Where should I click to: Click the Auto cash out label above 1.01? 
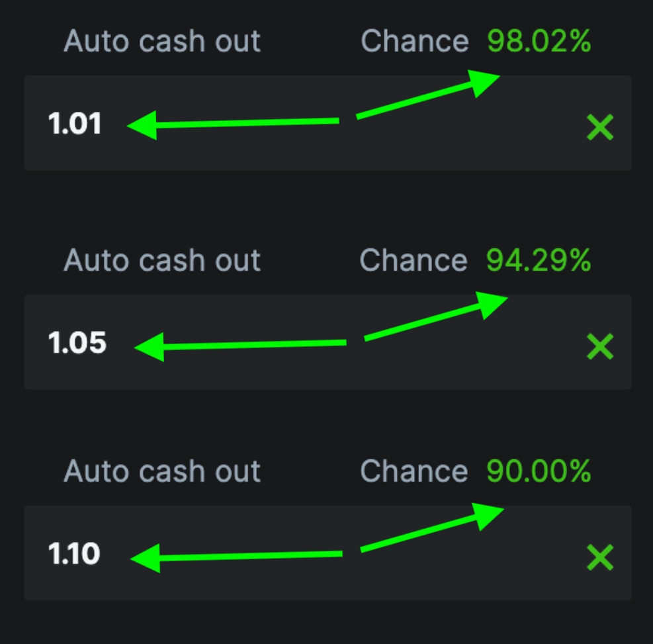coord(162,42)
